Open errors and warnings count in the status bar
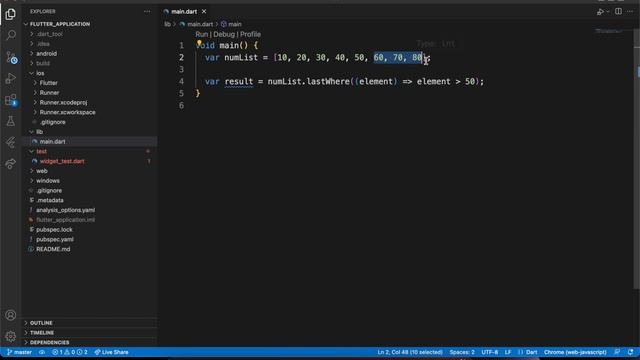The width and height of the screenshot is (640, 360). point(70,352)
